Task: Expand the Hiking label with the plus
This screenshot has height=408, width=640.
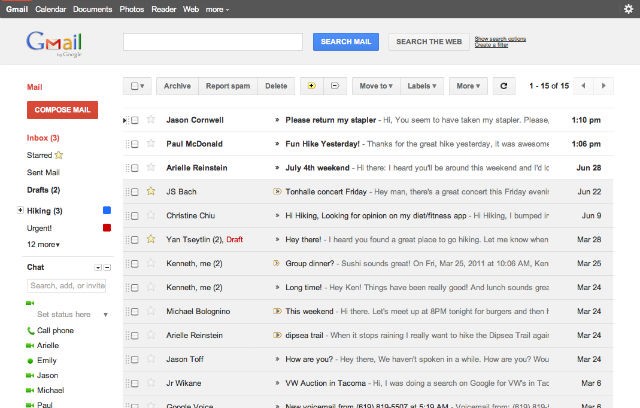Action: coord(20,210)
